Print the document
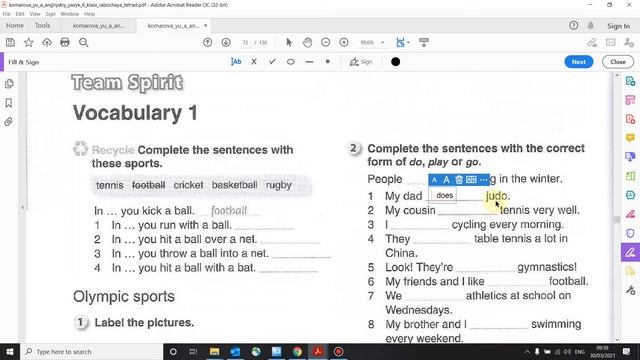Image resolution: width=640 pixels, height=360 pixels. [65, 42]
